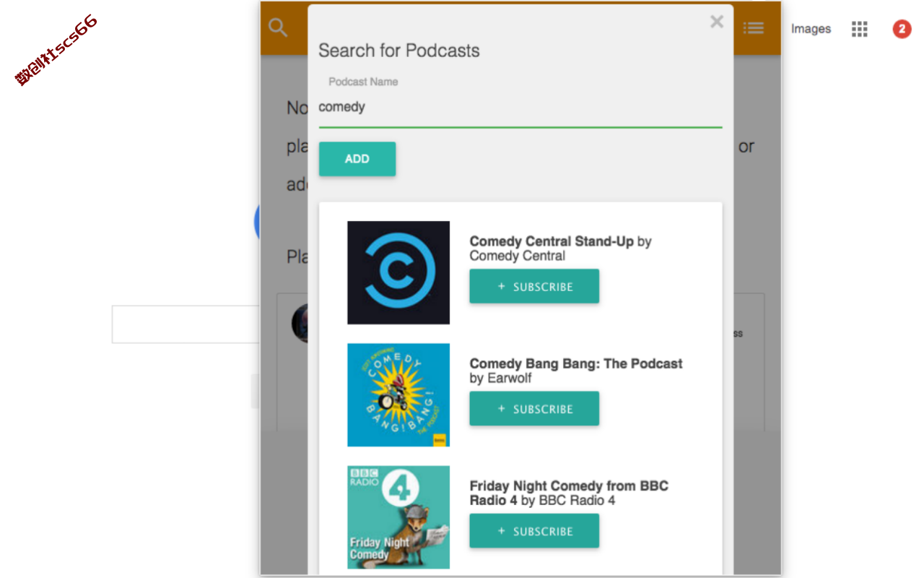
Task: Click the Comedy Bang Bang: The Podcast title
Action: click(x=576, y=363)
